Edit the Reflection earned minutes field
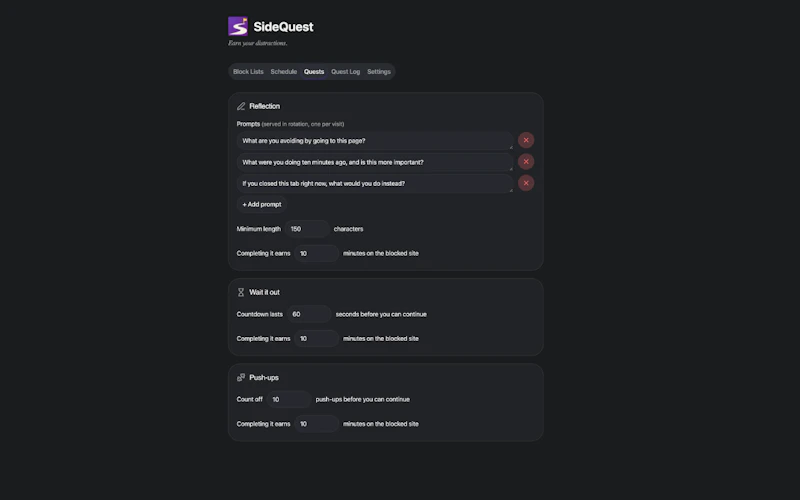 coord(316,254)
